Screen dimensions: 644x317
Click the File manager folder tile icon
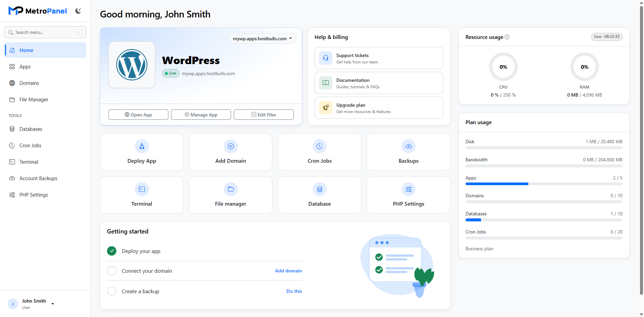pyautogui.click(x=231, y=189)
